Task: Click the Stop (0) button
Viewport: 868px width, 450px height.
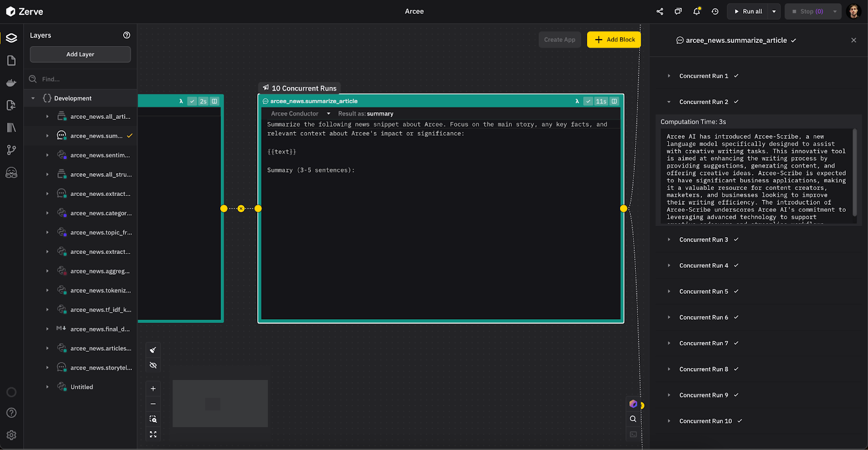Action: click(x=807, y=11)
